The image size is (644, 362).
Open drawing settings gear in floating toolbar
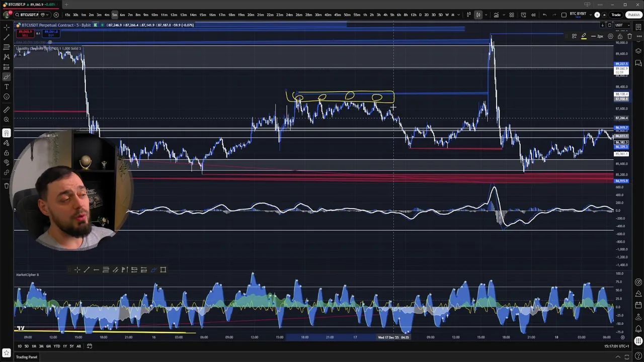click(610, 36)
